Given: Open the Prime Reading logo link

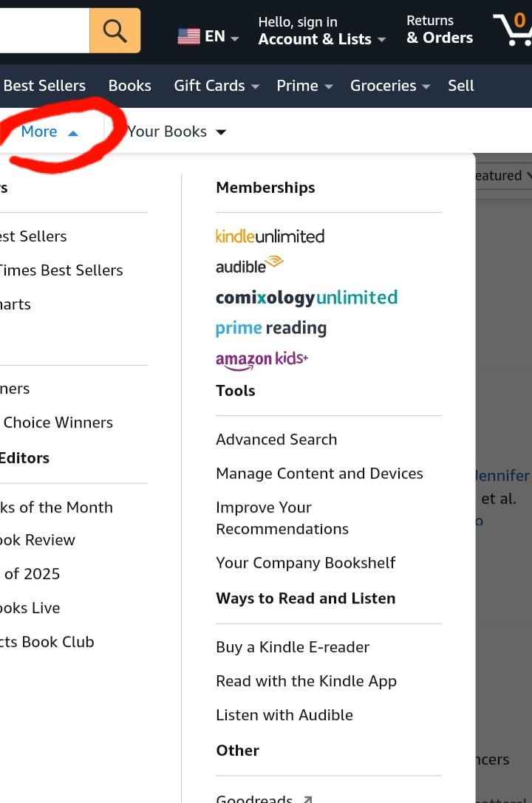Looking at the screenshot, I should point(271,328).
